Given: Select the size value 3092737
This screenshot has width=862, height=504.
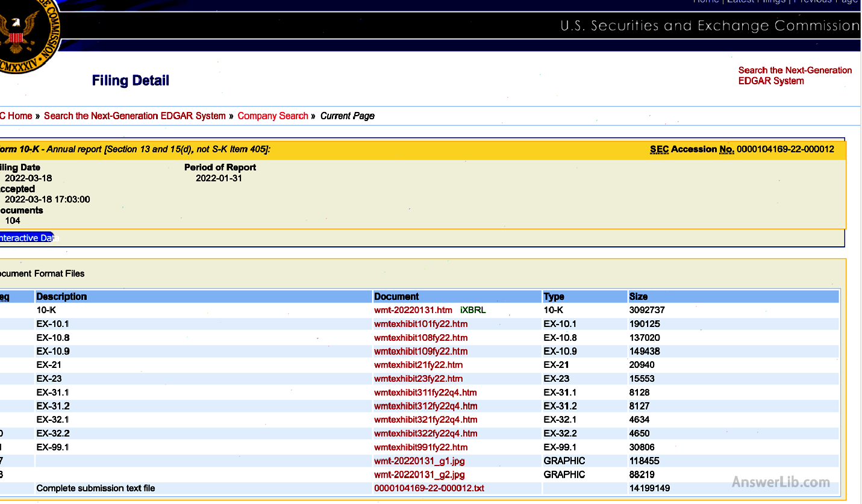Looking at the screenshot, I should (647, 310).
